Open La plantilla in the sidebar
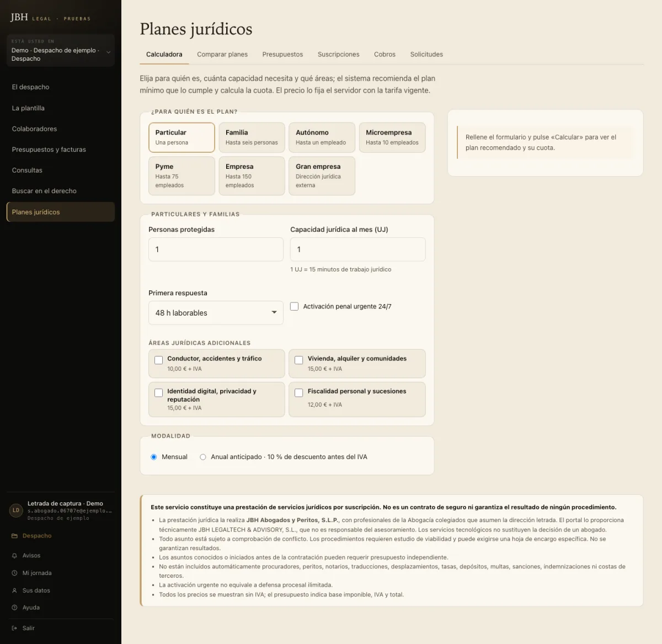The width and height of the screenshot is (662, 644). tap(61, 108)
